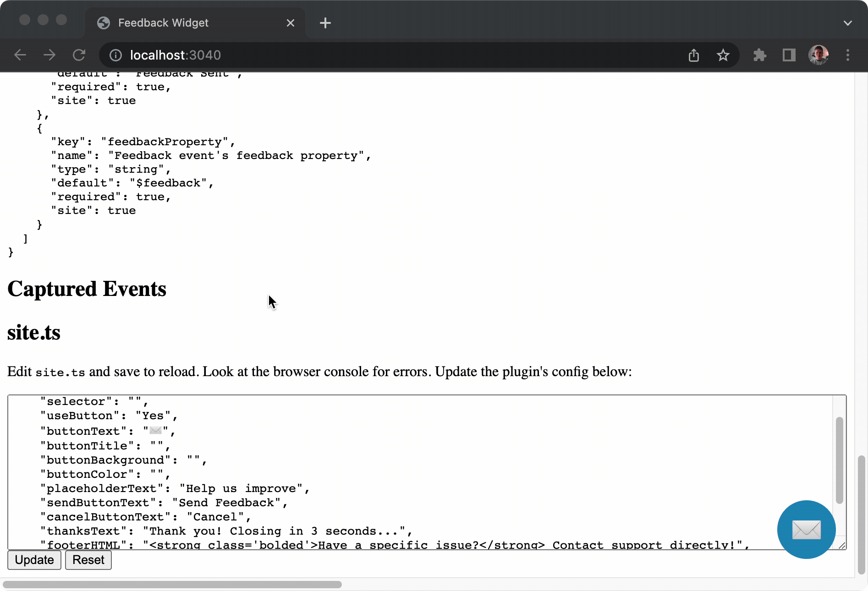868x591 pixels.
Task: Click the "key": "feedbackProperty" line
Action: [143, 142]
